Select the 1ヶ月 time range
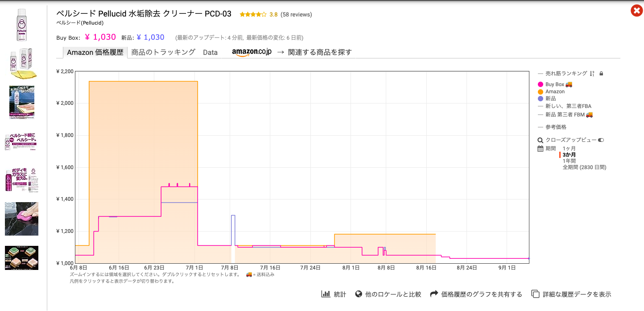Viewport: 644px width, 311px height. click(569, 149)
